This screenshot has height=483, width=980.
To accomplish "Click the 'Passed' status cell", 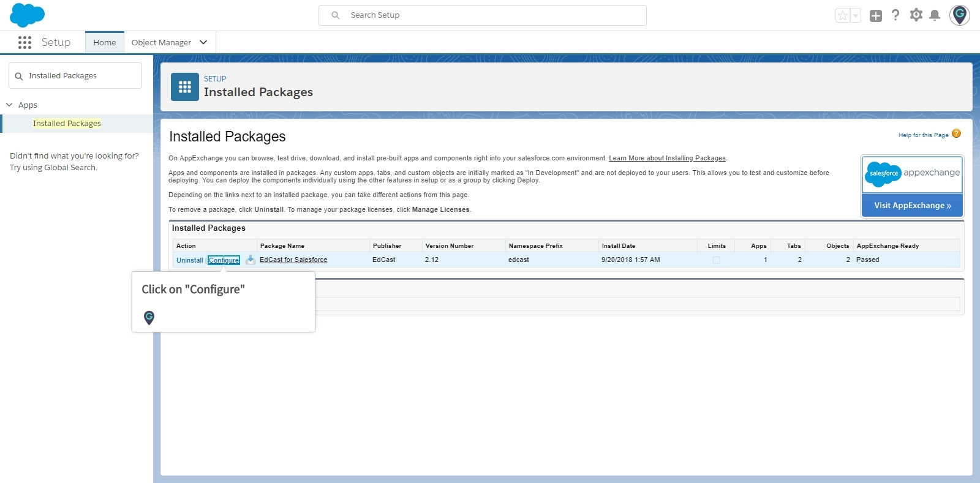I will (867, 260).
